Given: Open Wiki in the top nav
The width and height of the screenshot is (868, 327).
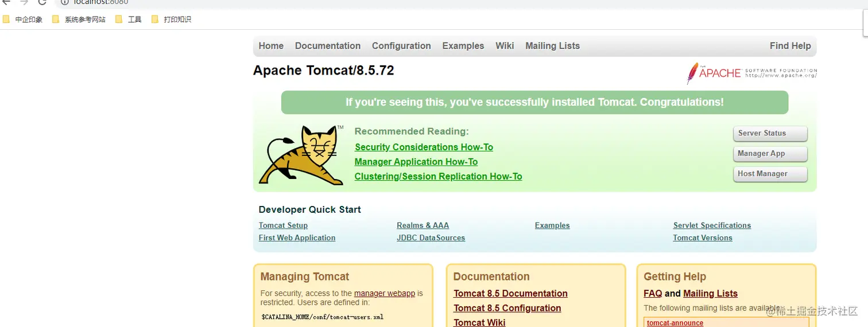Looking at the screenshot, I should (505, 46).
